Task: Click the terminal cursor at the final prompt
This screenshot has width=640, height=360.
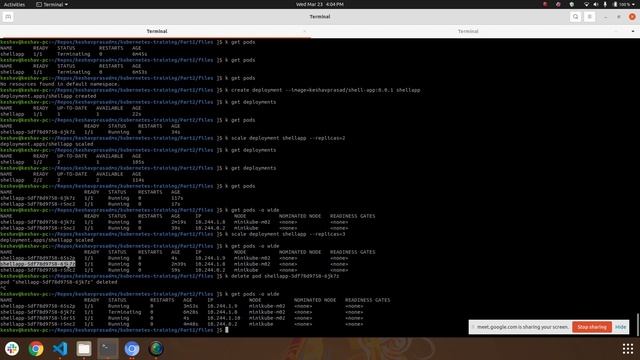Action: (227, 330)
